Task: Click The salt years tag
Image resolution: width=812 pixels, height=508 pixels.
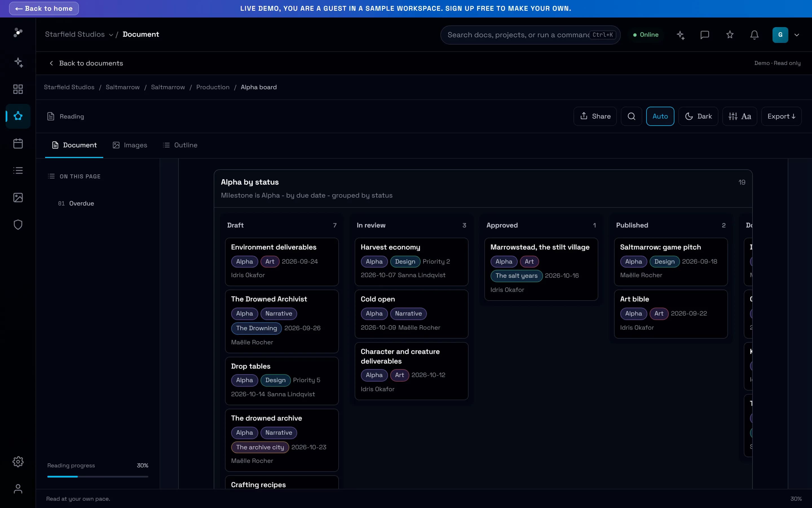Action: coord(517,276)
